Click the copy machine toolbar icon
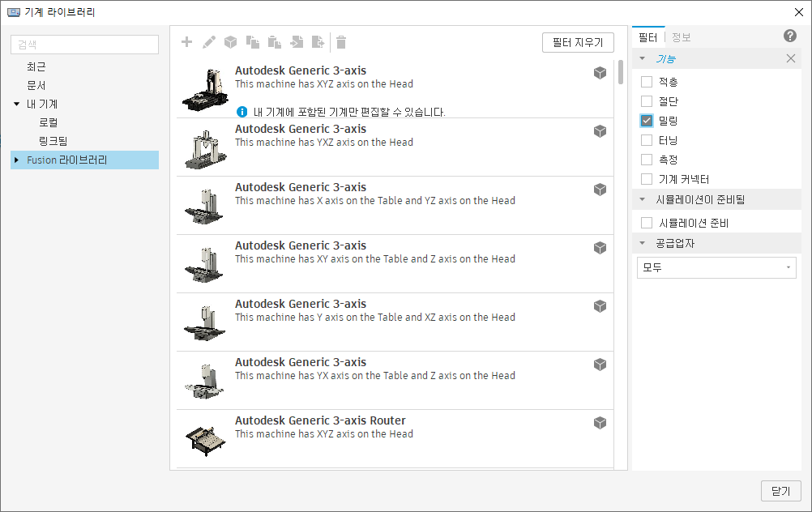Viewport: 812px width, 512px height. pyautogui.click(x=253, y=42)
